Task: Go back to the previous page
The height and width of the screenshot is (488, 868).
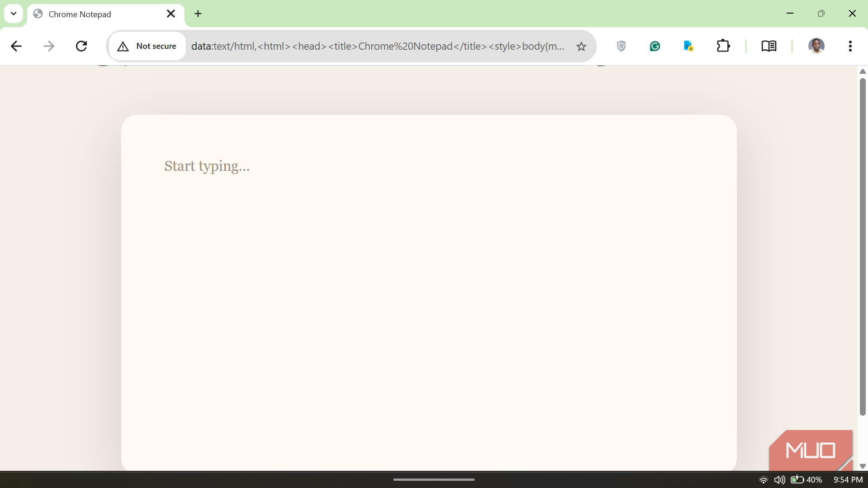Action: 16,46
